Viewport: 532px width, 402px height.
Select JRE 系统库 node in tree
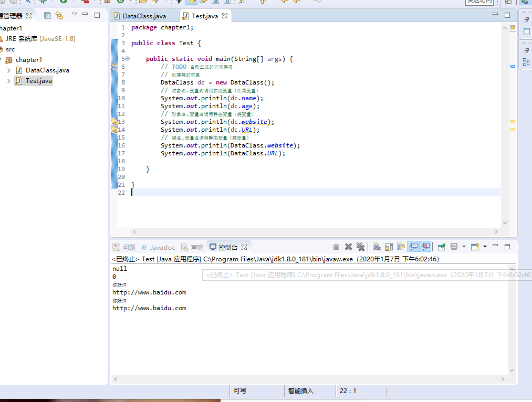40,39
